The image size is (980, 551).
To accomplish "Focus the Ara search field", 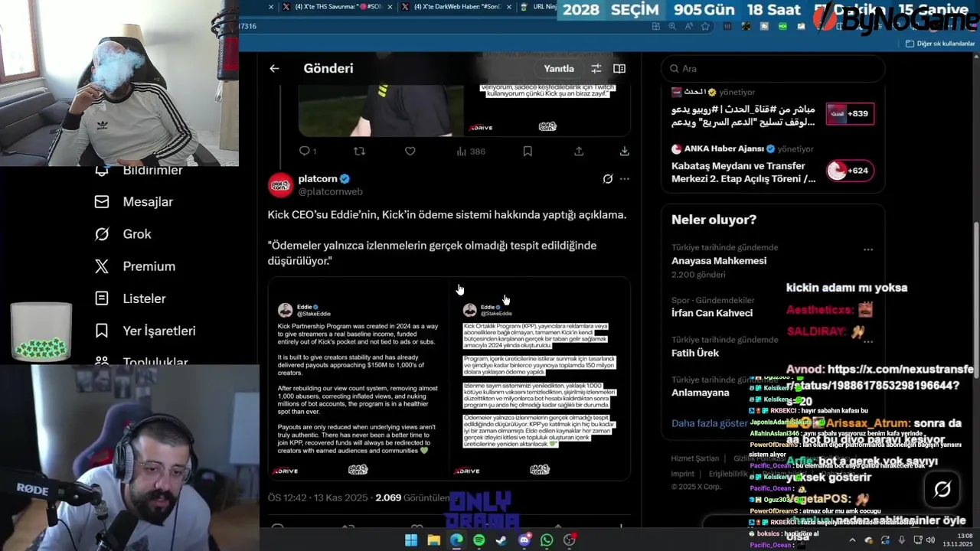I will point(773,68).
